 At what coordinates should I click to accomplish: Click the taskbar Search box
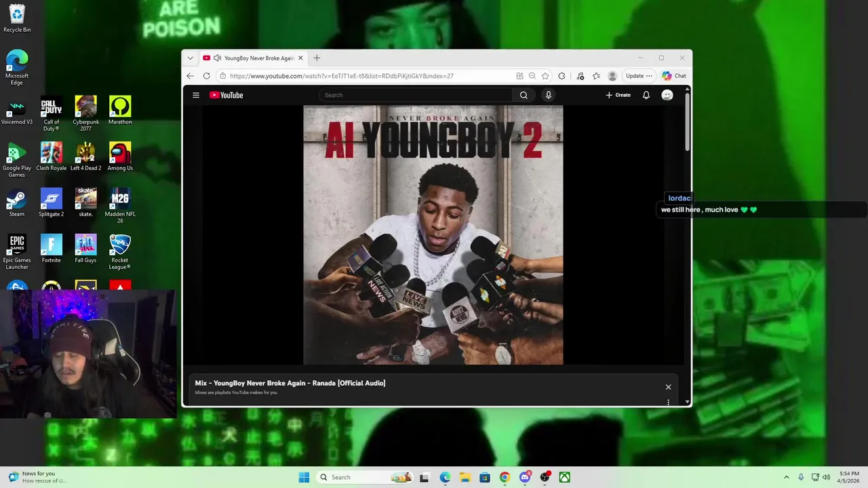[x=366, y=477]
